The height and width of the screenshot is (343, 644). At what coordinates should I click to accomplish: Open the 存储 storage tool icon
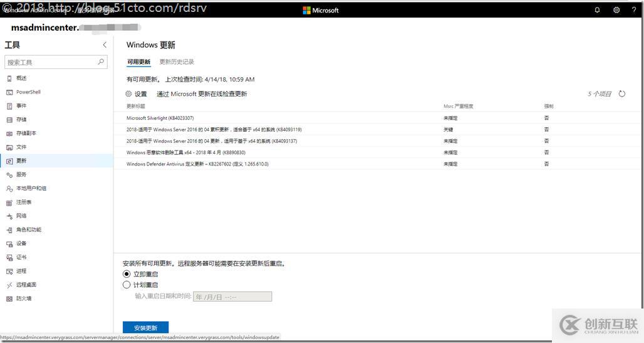tap(9, 120)
